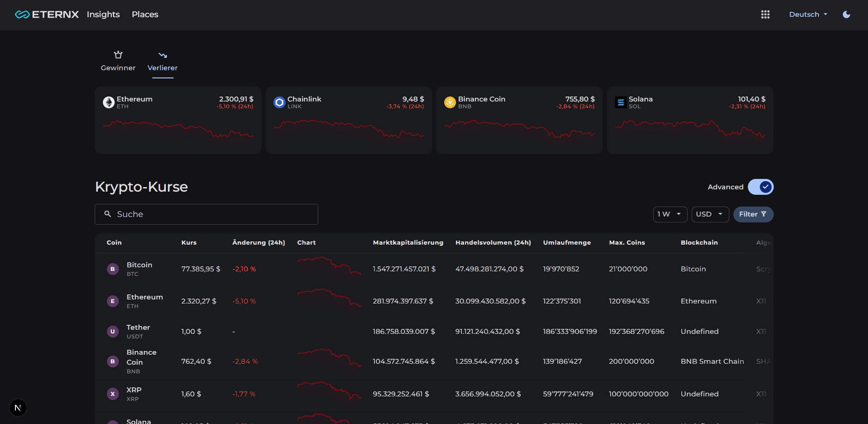The width and height of the screenshot is (868, 424).
Task: Open the apps grid menu icon
Action: click(765, 14)
